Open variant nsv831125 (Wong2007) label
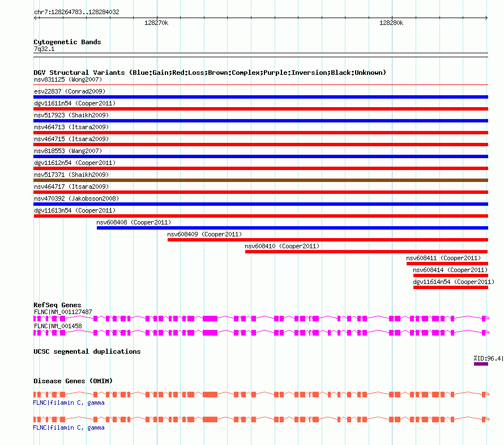Screen dimensions: 504x445 [x=68, y=79]
